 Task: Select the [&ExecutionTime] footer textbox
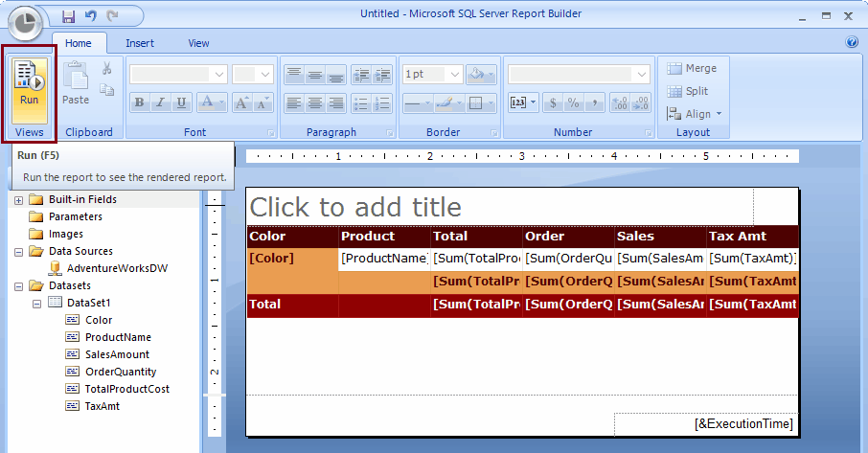click(706, 424)
